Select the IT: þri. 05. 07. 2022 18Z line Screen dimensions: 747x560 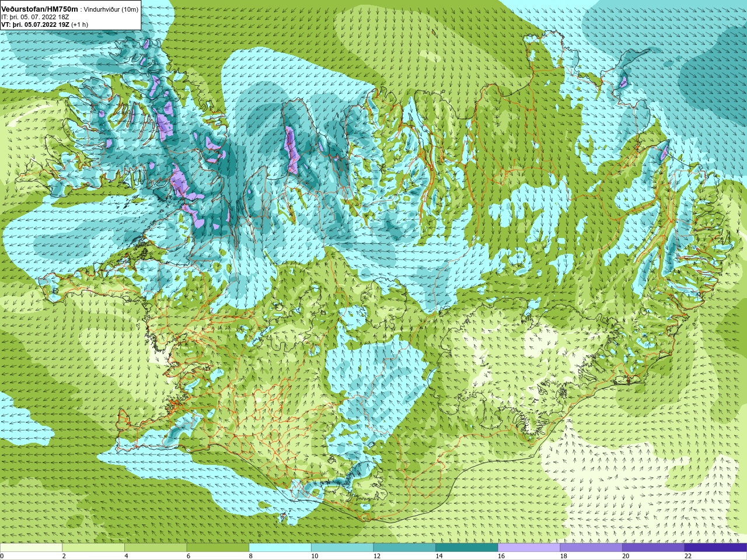(x=35, y=17)
